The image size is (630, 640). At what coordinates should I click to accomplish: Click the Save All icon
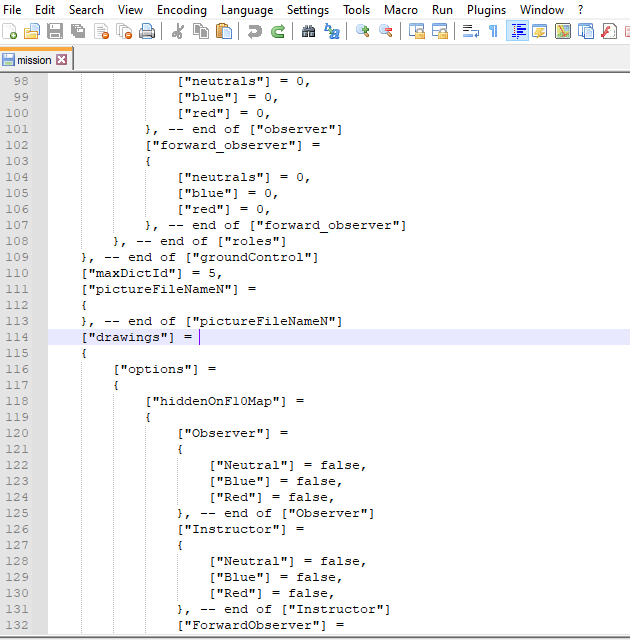pos(78,31)
